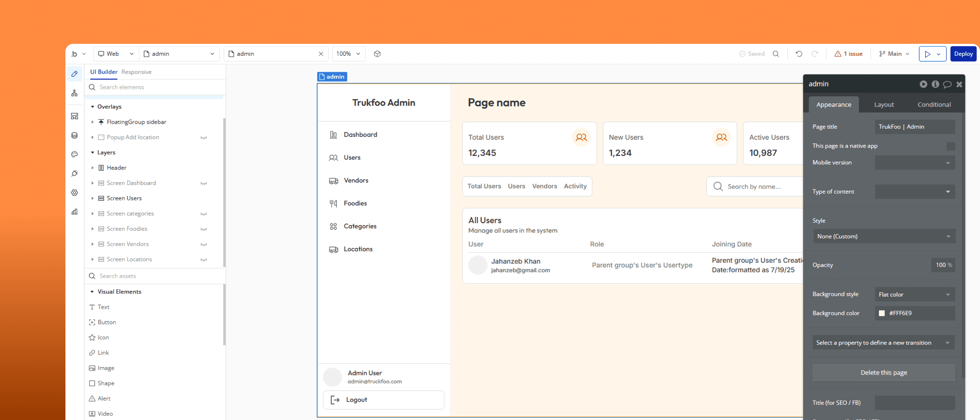980x420 pixels.
Task: Click the undo arrow in top toolbar
Action: click(x=799, y=54)
